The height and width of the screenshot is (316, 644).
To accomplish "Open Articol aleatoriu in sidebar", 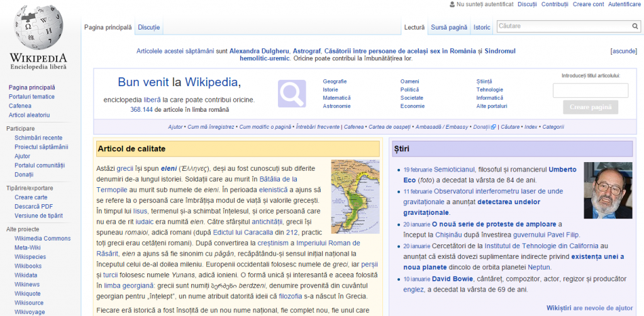I will point(29,116).
